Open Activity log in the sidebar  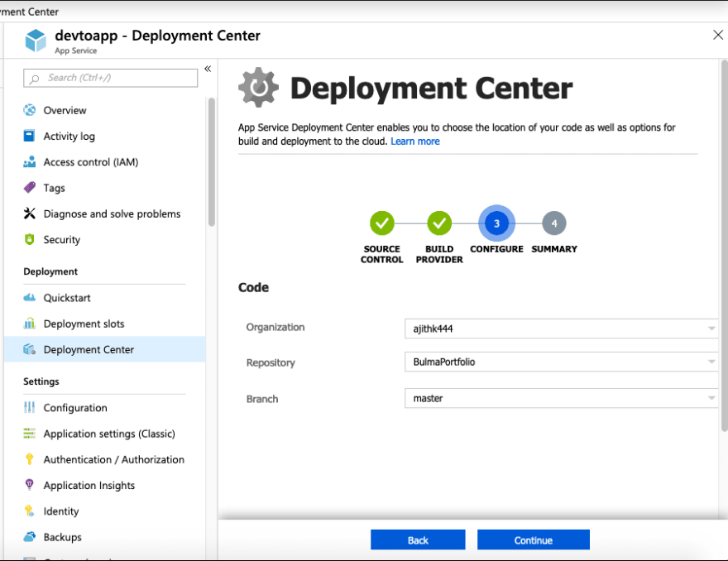105,136
